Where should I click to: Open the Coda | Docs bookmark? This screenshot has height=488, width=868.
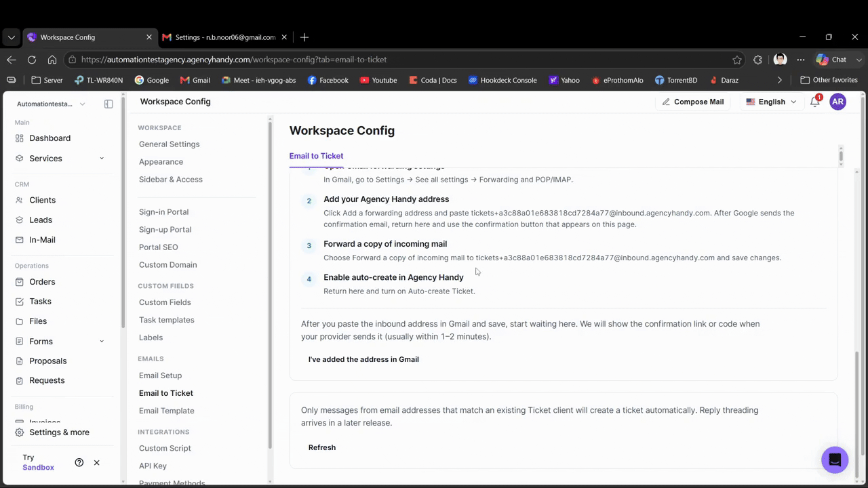click(x=433, y=80)
